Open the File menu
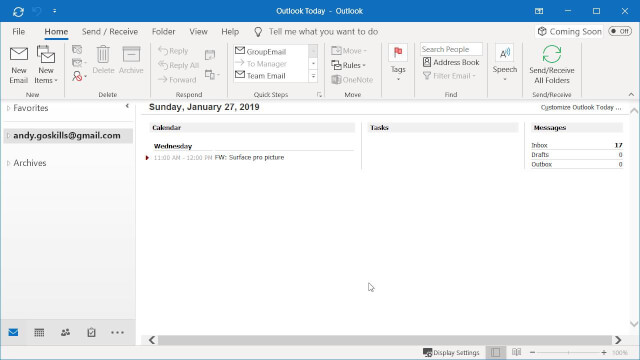Screen dimensions: 640x360 click(x=18, y=31)
